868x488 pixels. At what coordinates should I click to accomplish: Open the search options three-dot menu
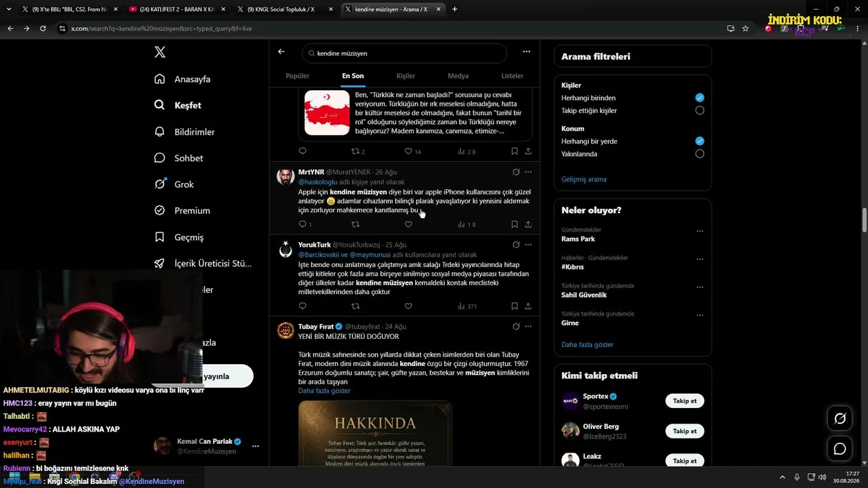(x=526, y=52)
